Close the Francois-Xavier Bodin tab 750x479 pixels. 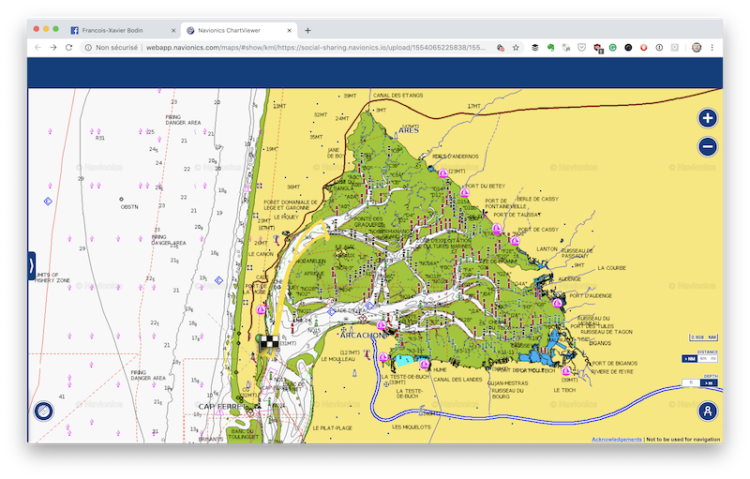[x=173, y=30]
